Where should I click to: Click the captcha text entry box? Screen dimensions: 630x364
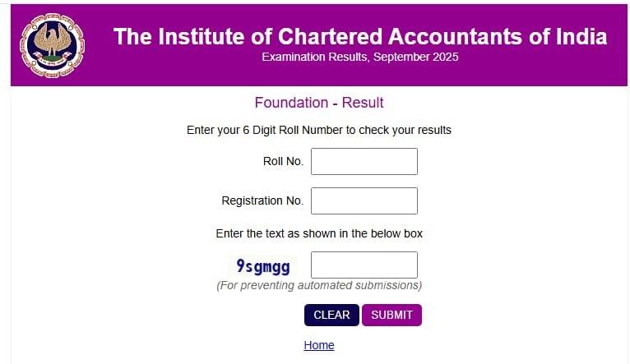[x=364, y=265]
